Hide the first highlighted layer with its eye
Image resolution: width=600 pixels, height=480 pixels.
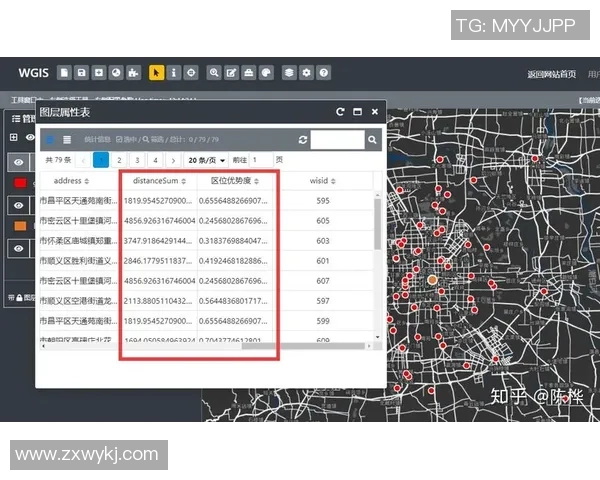pyautogui.click(x=18, y=162)
